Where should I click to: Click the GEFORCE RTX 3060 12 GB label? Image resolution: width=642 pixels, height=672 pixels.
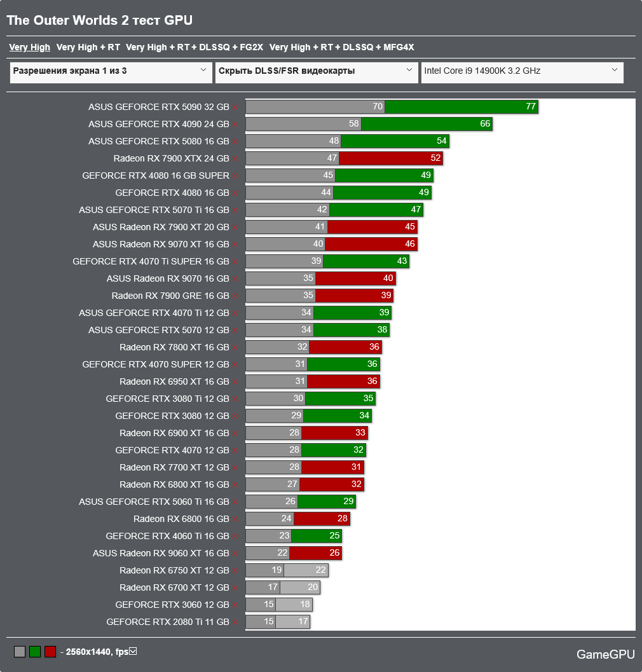[x=172, y=605]
